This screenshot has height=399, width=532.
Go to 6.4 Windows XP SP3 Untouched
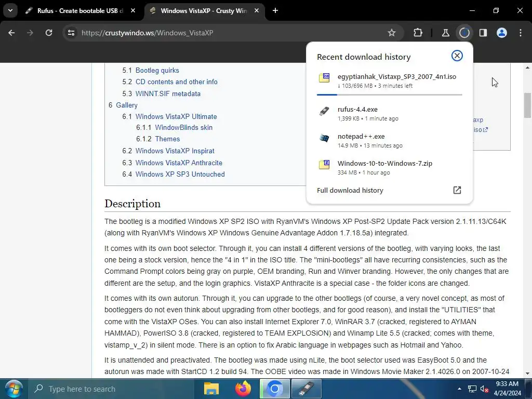point(180,174)
